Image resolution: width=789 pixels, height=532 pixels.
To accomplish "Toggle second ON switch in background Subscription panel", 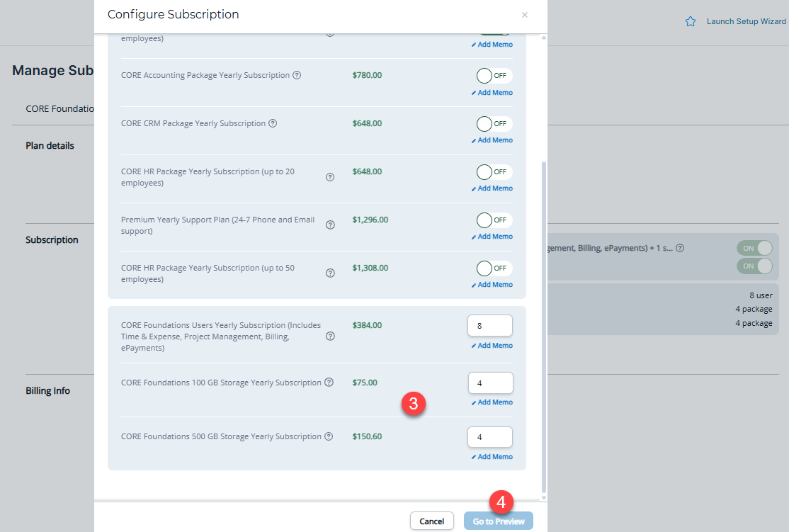I will [754, 266].
